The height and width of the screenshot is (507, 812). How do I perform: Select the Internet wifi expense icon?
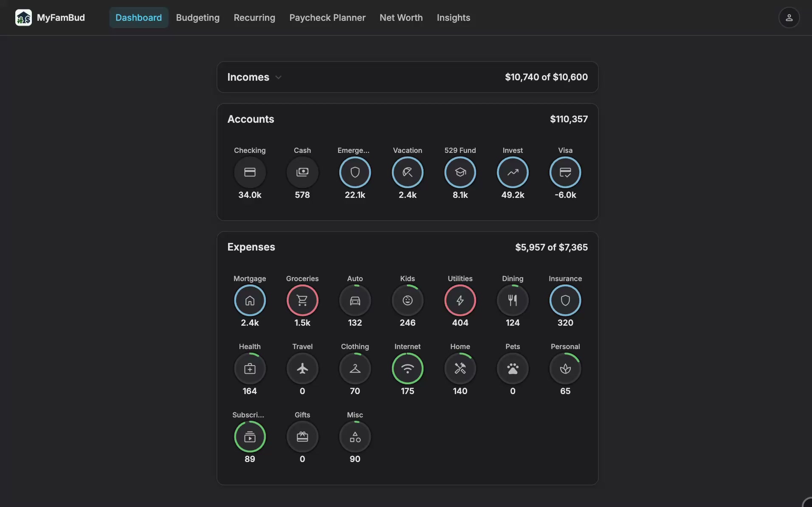(x=407, y=368)
